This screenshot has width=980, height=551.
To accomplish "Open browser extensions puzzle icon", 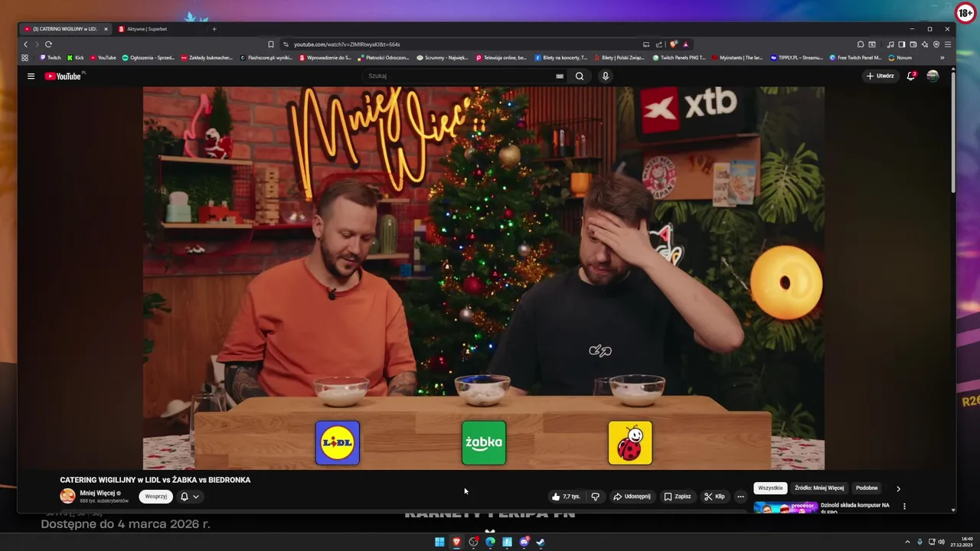I will (x=861, y=44).
